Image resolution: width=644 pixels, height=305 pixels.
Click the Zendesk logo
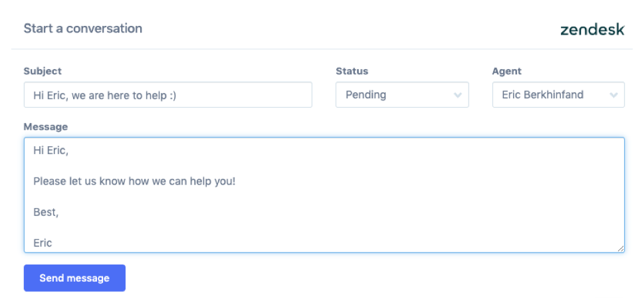(592, 30)
